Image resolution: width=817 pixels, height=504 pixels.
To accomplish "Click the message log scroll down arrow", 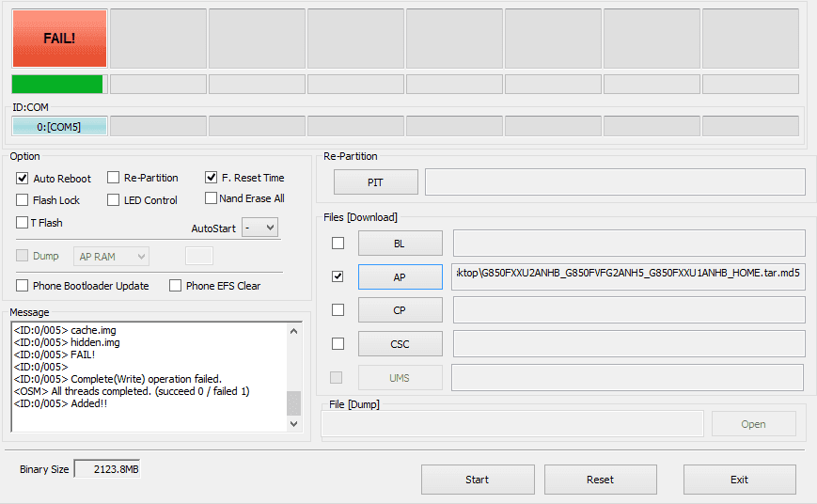I will tap(294, 424).
